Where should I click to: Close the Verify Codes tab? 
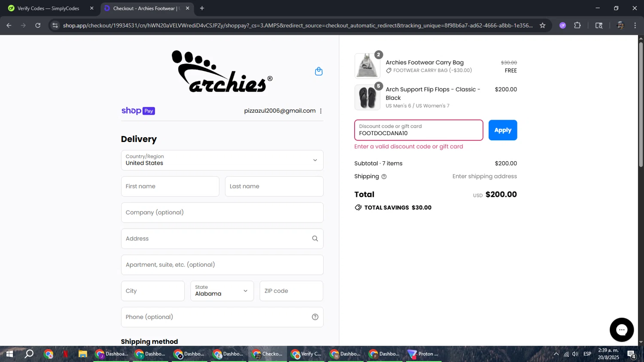pyautogui.click(x=91, y=8)
